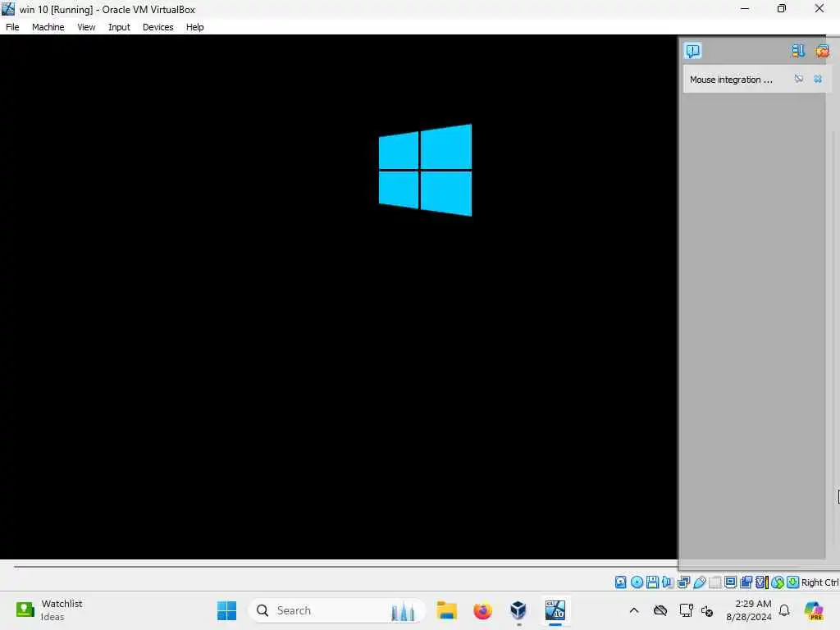
Task: Open the Devices menu
Action: (158, 27)
